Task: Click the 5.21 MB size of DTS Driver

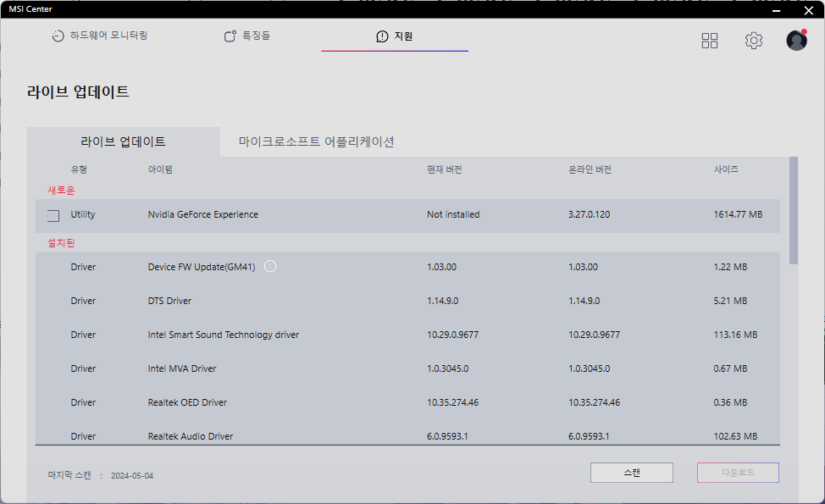Action: tap(730, 301)
